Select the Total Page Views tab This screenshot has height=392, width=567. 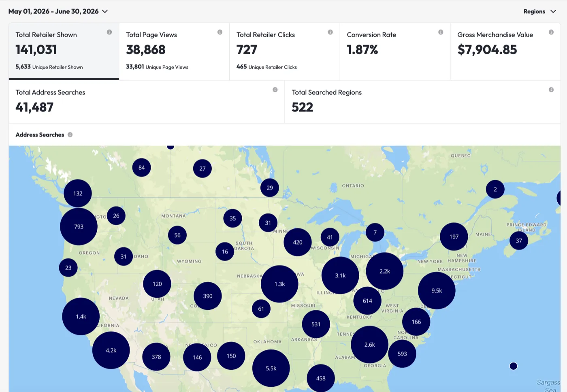point(174,51)
